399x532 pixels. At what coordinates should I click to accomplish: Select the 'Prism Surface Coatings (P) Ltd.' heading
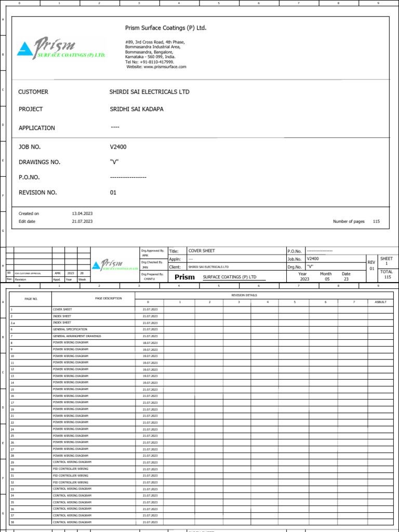click(x=166, y=28)
